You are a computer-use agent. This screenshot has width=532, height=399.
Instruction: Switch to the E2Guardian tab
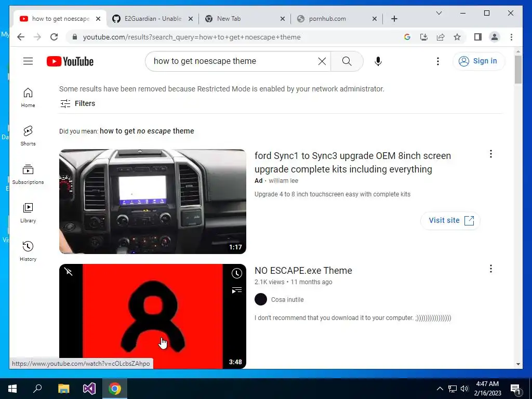click(x=153, y=19)
